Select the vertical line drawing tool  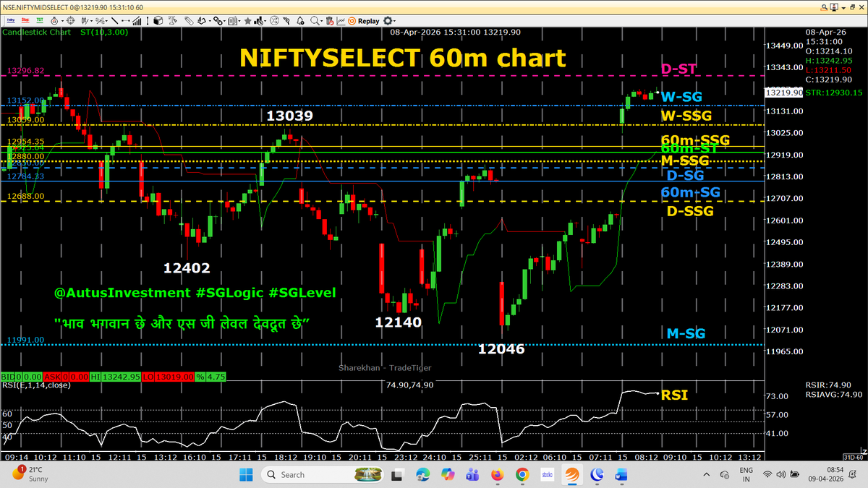coord(148,21)
